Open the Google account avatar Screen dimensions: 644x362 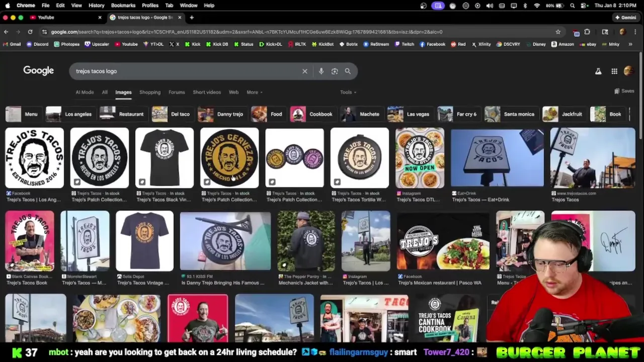tap(628, 71)
